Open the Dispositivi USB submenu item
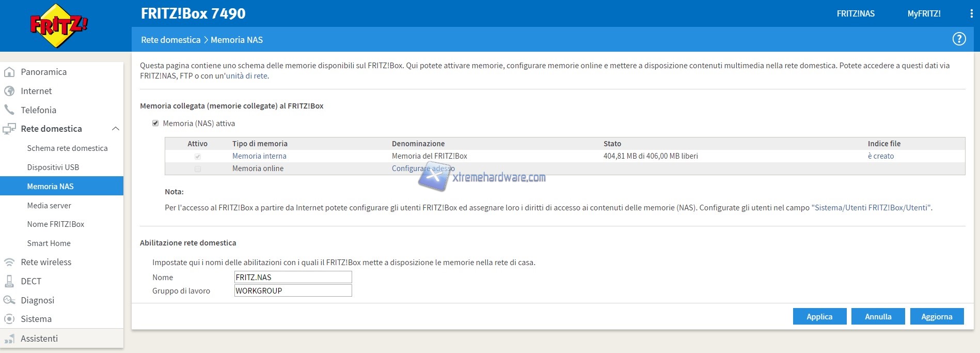The width and height of the screenshot is (980, 353). point(53,167)
